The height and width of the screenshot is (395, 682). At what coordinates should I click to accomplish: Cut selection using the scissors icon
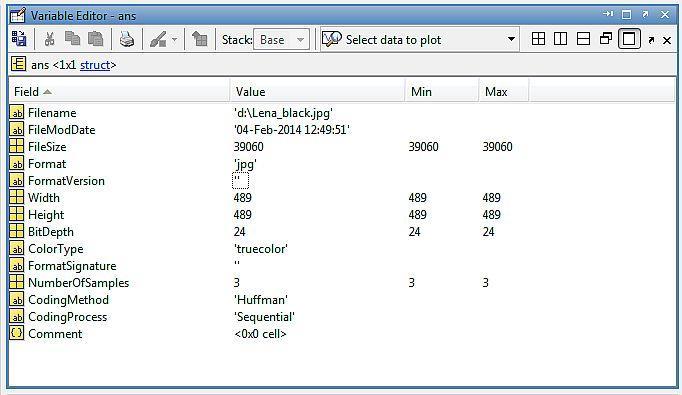pos(50,40)
